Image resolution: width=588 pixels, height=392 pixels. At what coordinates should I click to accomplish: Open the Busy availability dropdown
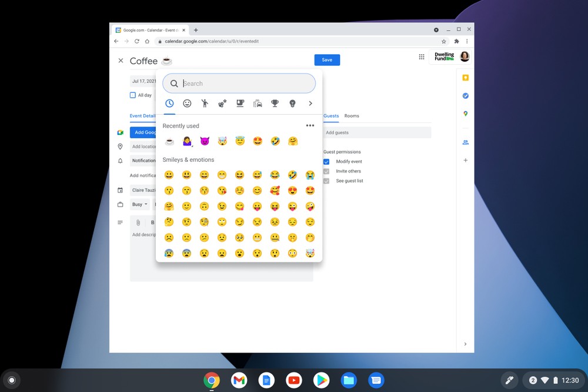139,204
